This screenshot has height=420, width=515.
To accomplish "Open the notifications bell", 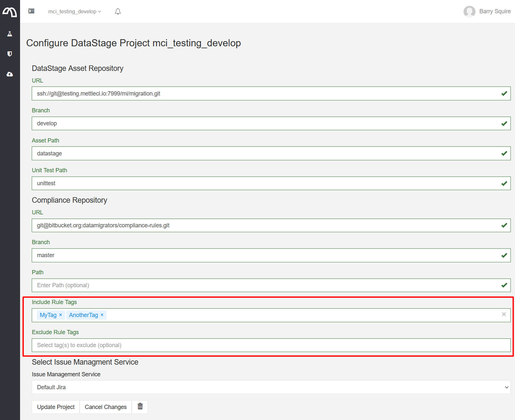I will pyautogui.click(x=118, y=12).
